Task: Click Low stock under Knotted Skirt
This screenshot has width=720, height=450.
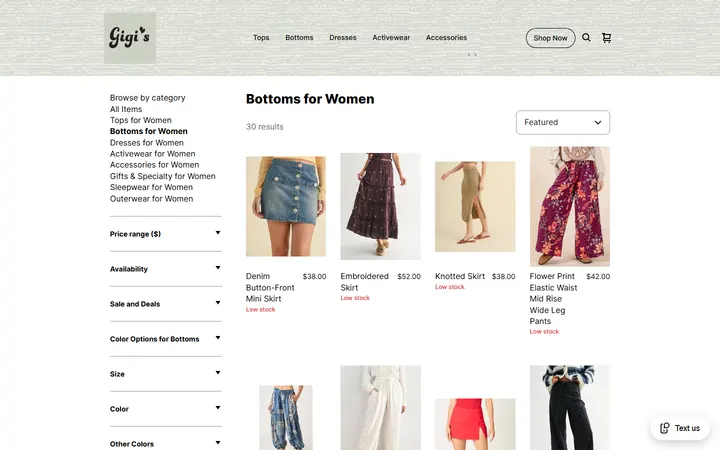Action: (x=450, y=287)
